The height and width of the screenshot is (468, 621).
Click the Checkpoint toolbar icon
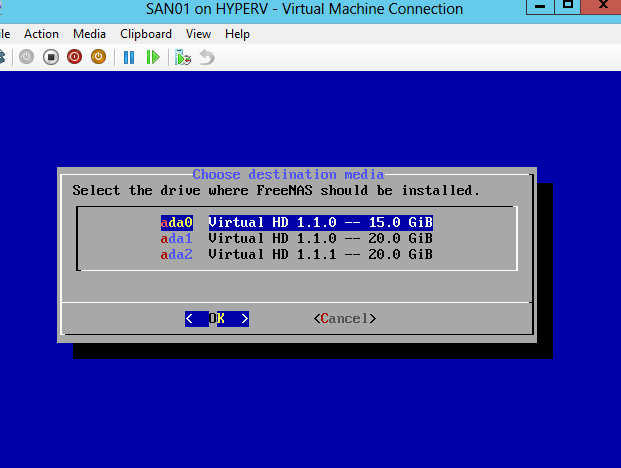pos(183,57)
